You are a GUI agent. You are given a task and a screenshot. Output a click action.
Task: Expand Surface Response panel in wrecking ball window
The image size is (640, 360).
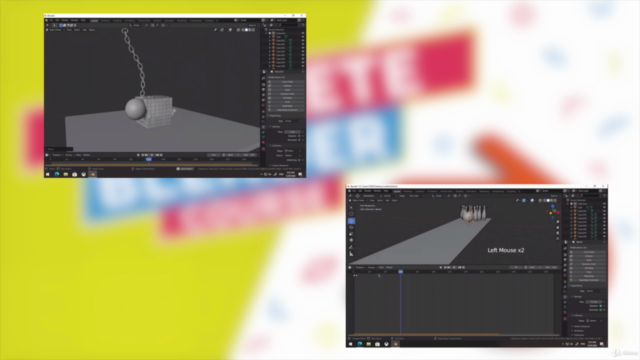tap(279, 165)
